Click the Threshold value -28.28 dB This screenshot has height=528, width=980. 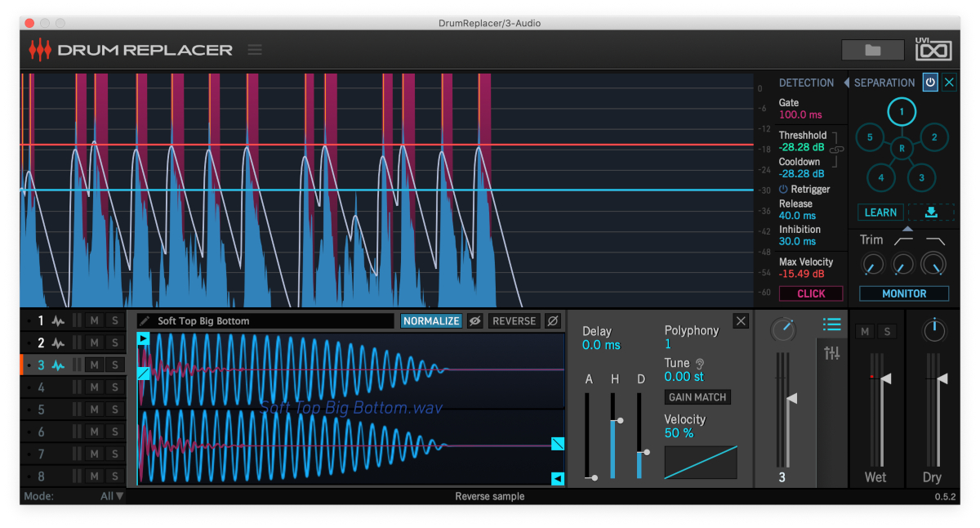(801, 147)
